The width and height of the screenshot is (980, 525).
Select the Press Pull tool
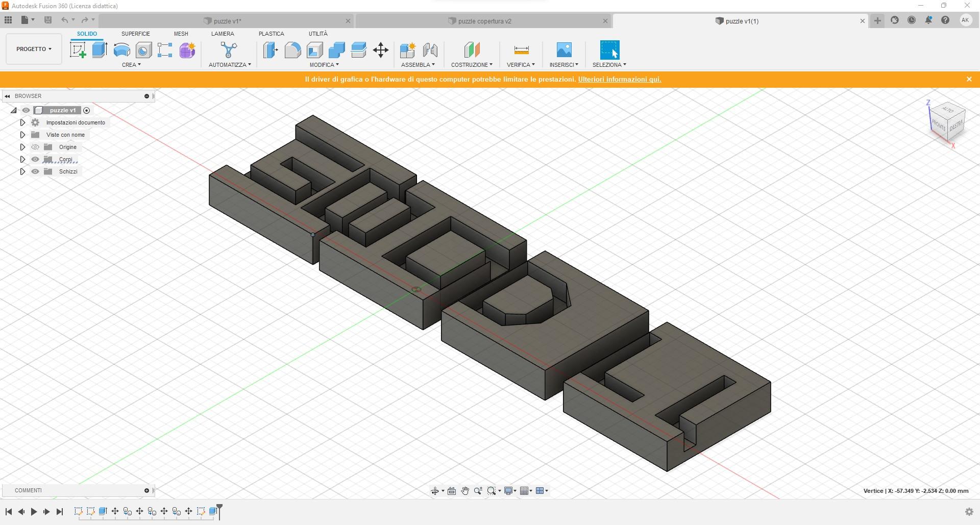[x=271, y=50]
